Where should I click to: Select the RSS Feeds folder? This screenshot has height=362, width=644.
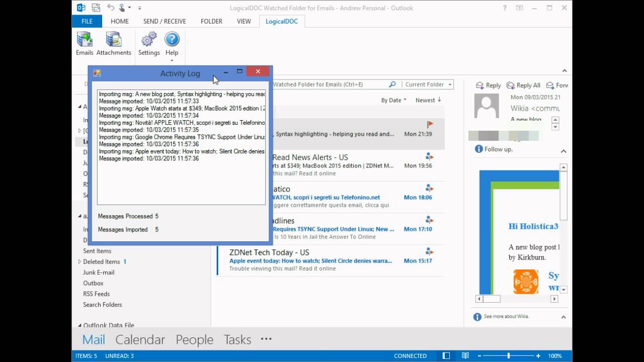pyautogui.click(x=96, y=294)
